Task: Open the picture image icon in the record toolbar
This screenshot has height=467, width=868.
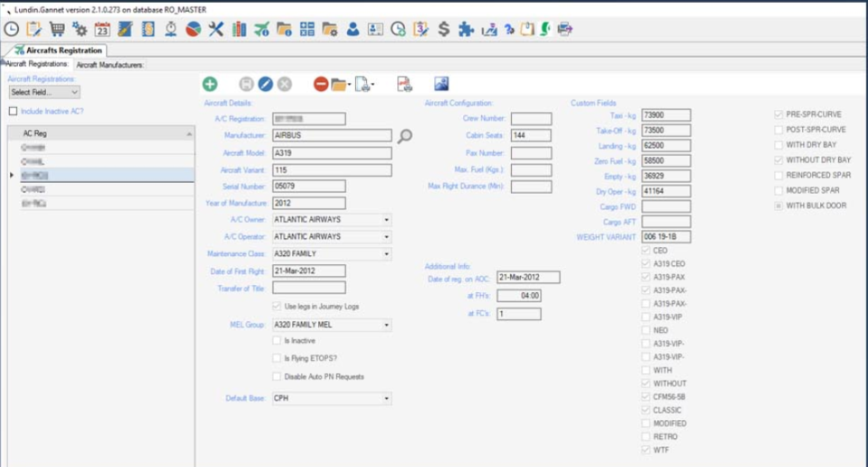Action: (441, 84)
